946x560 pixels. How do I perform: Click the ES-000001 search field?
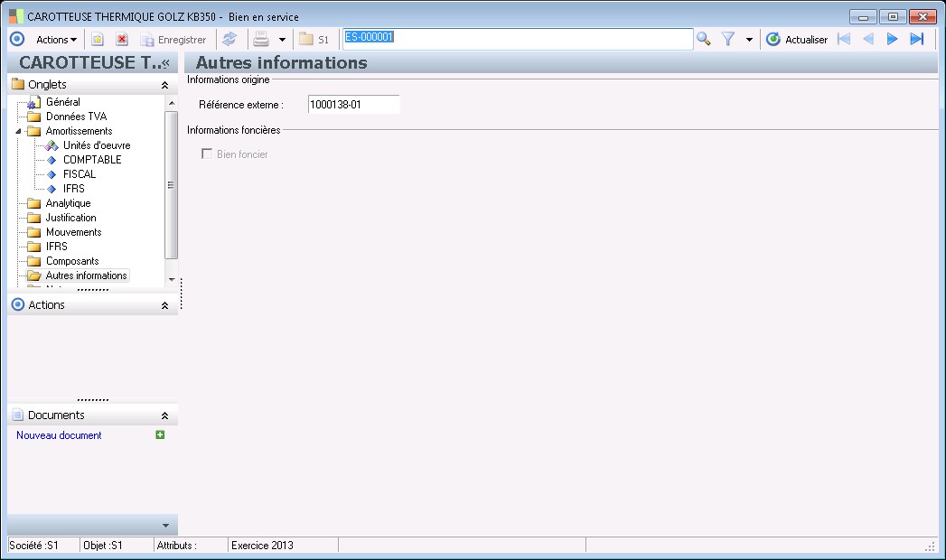pyautogui.click(x=518, y=39)
